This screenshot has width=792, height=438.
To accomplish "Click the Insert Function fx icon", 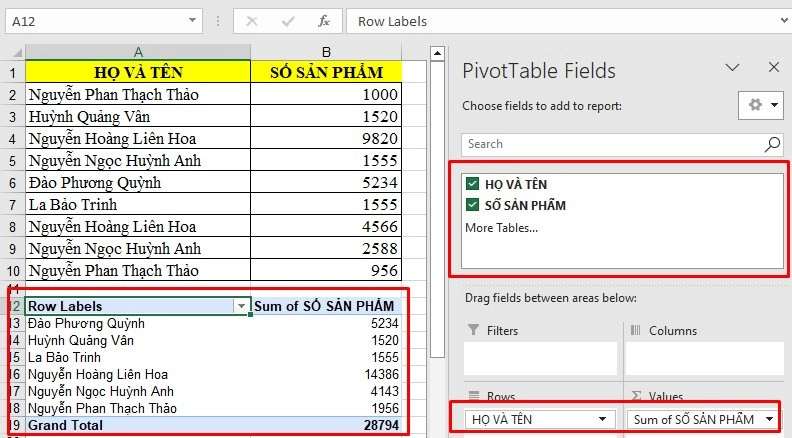I will tap(323, 21).
